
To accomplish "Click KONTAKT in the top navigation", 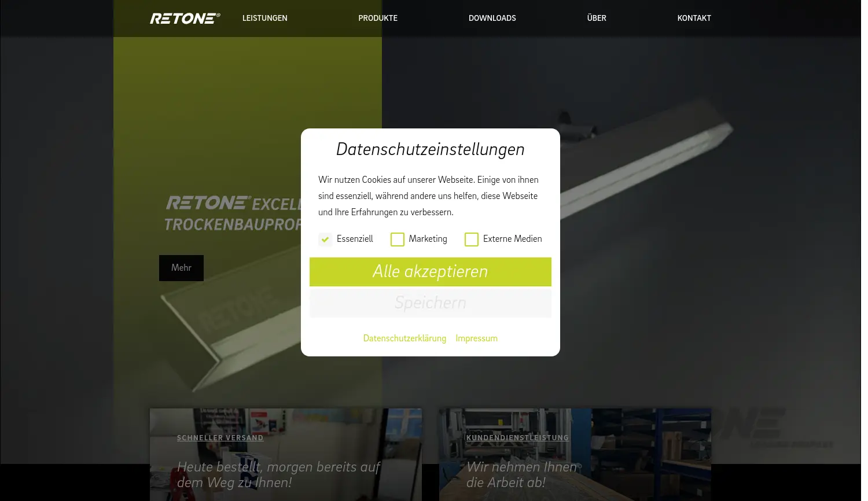I will click(694, 18).
